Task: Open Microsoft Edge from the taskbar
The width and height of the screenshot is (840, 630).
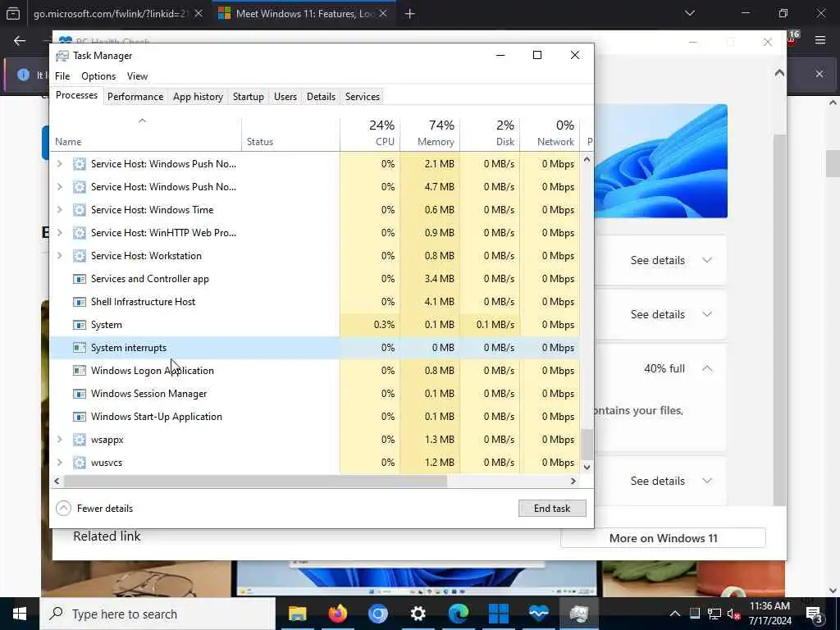Action: pyautogui.click(x=458, y=614)
